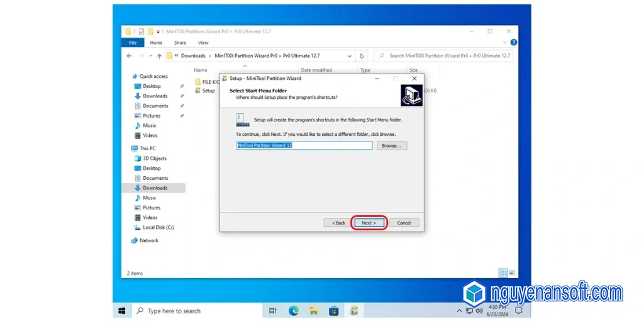Sort by Size column header
644x322 pixels.
point(413,70)
